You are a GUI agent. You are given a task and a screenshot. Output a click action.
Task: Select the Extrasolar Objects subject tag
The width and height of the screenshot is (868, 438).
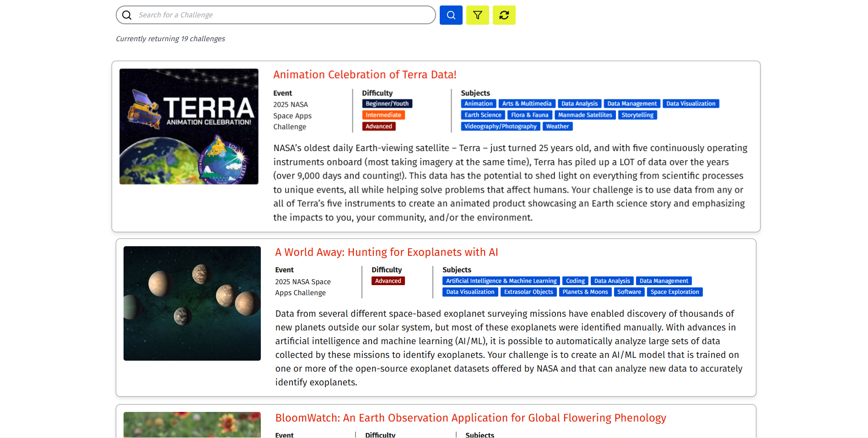click(528, 292)
